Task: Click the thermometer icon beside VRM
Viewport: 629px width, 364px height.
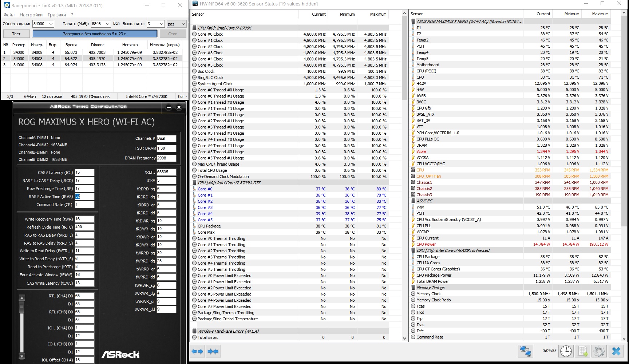Action: pos(413,207)
